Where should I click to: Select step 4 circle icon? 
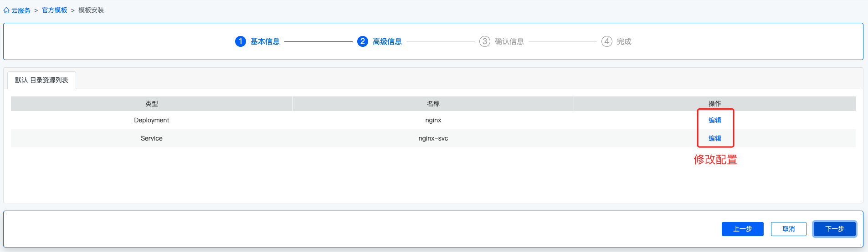[607, 41]
